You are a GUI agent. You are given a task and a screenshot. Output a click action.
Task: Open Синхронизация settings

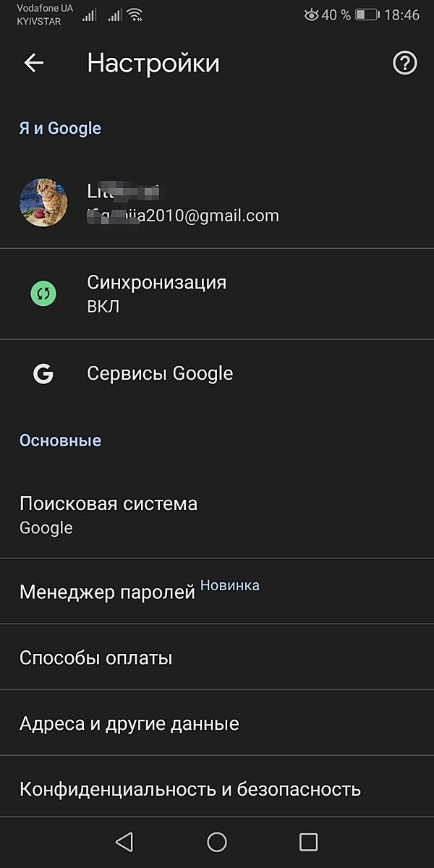pos(156,283)
